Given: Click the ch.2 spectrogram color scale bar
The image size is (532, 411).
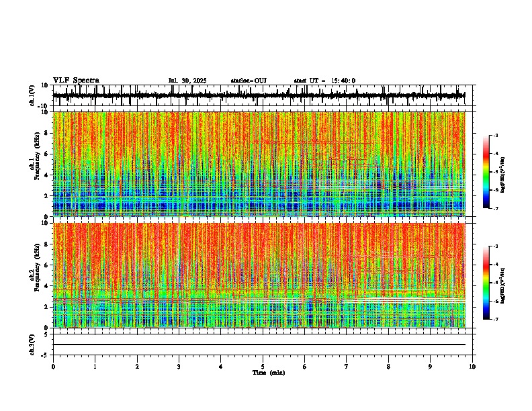Looking at the screenshot, I should click(x=486, y=283).
